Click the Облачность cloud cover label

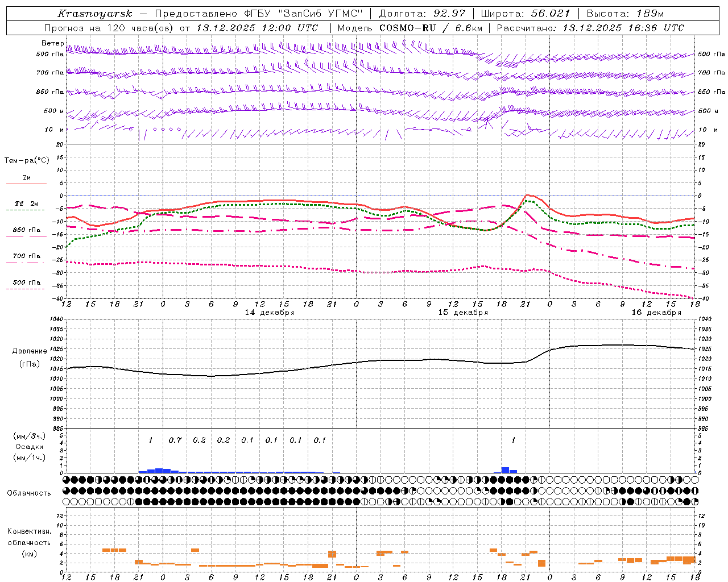[x=29, y=493]
